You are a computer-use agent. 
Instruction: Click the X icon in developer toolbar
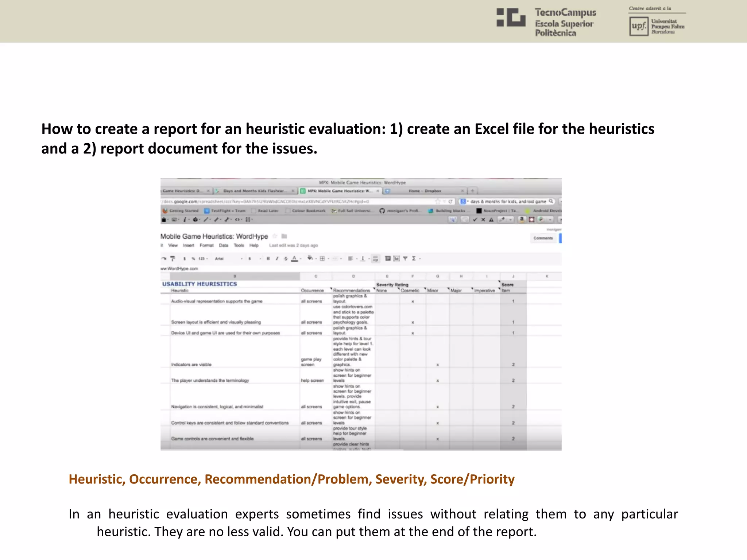click(483, 219)
